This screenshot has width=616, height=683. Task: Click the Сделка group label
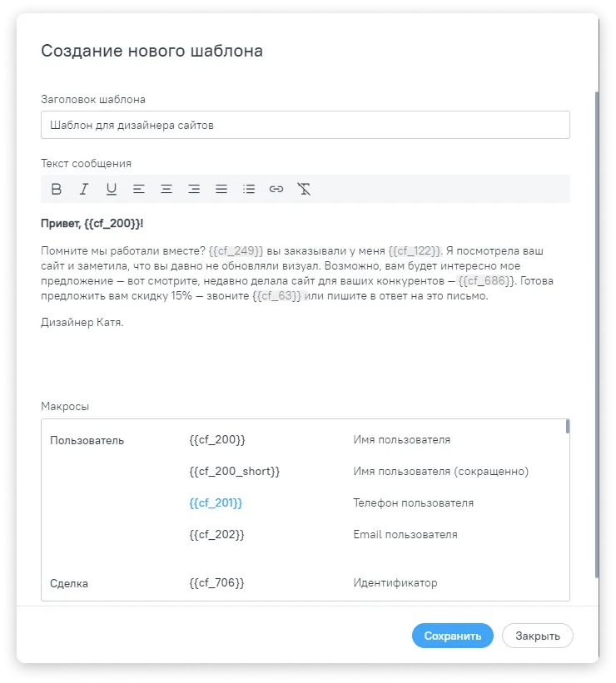(x=69, y=583)
